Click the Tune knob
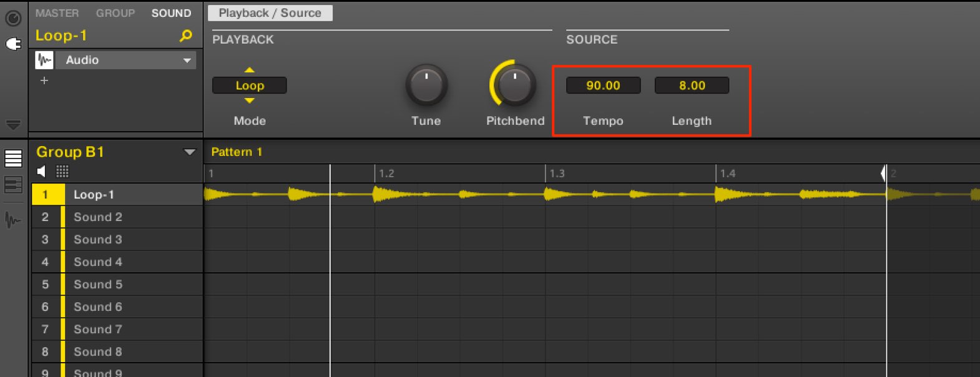This screenshot has height=377, width=980. [426, 85]
